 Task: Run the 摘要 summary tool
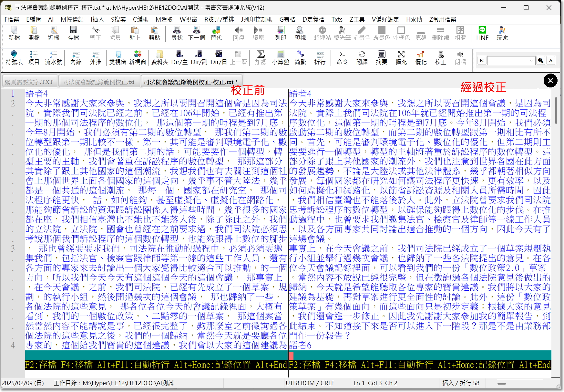(x=382, y=58)
